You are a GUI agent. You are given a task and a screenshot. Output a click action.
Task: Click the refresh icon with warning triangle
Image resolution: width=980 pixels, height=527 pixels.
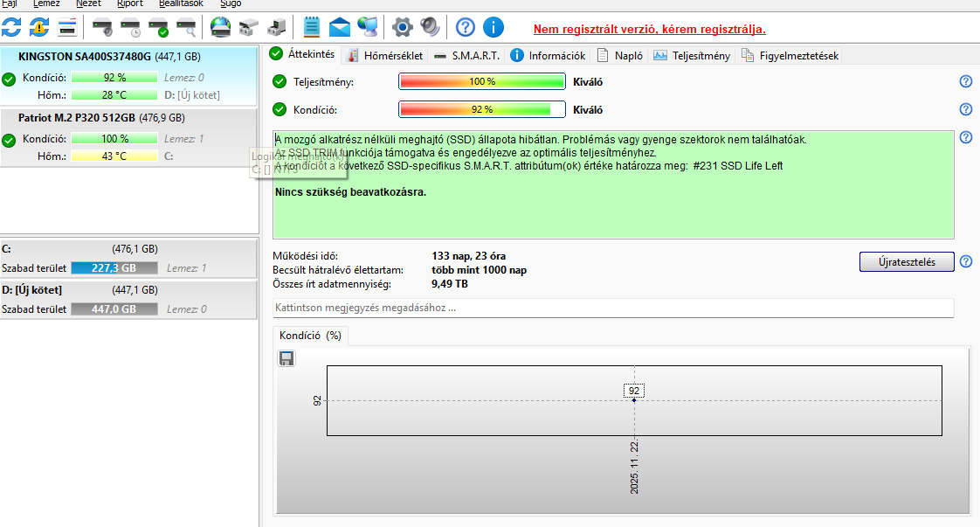click(x=39, y=27)
